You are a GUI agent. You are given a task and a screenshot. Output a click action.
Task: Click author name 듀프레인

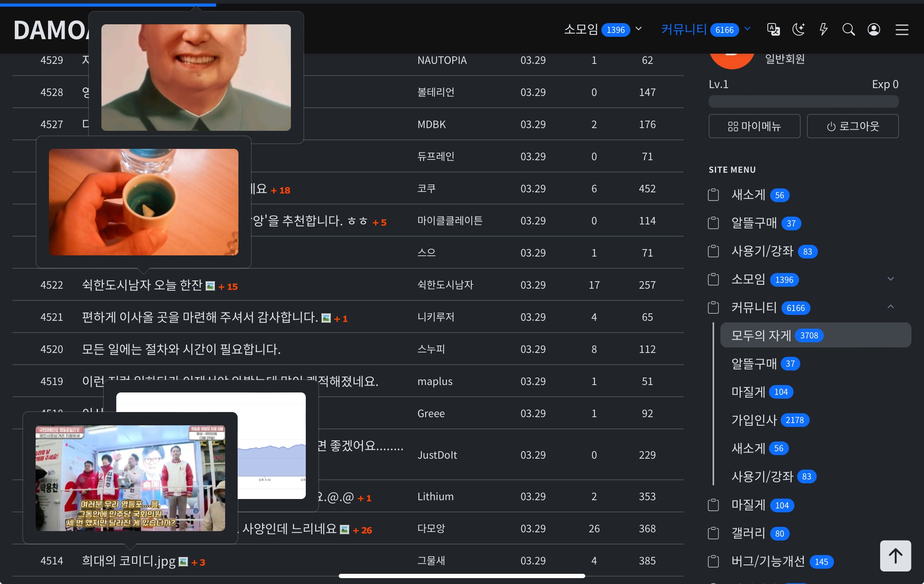click(x=436, y=156)
